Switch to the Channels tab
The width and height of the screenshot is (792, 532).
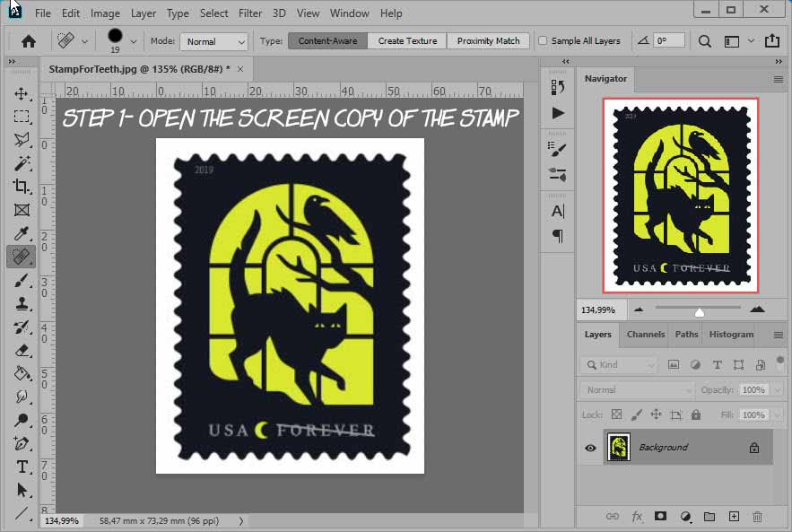(646, 335)
